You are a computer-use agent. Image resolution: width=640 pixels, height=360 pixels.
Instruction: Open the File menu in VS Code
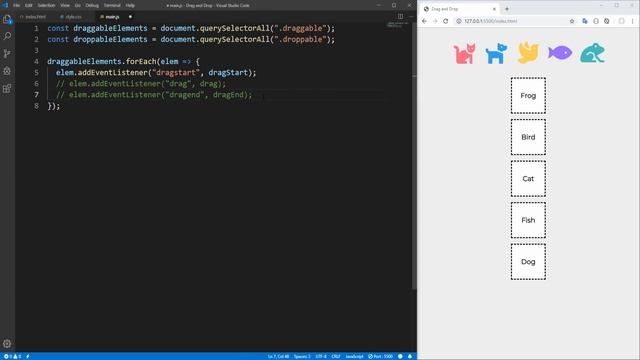(x=16, y=5)
